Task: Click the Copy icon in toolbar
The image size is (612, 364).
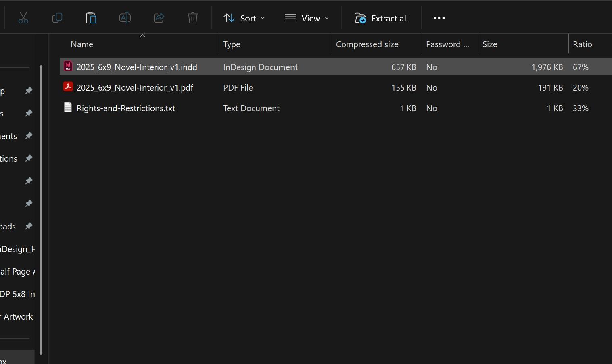Action: 57,18
